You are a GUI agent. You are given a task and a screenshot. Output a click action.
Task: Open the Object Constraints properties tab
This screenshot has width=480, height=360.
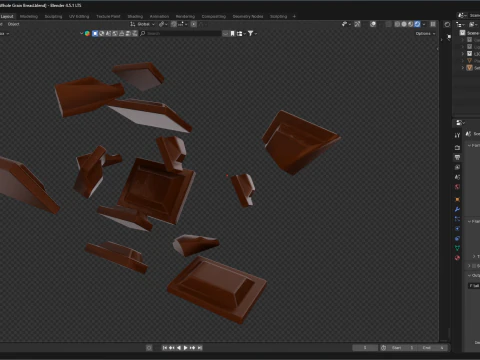[x=457, y=238]
